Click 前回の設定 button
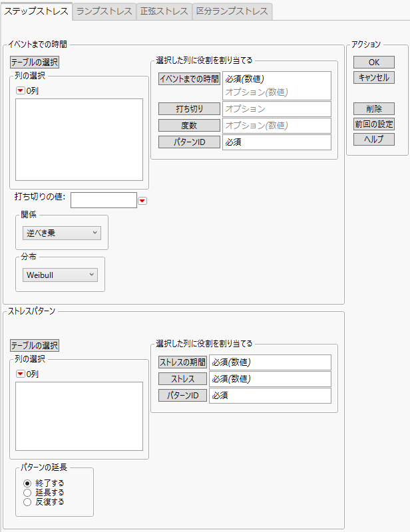This screenshot has height=532, width=410. (374, 124)
